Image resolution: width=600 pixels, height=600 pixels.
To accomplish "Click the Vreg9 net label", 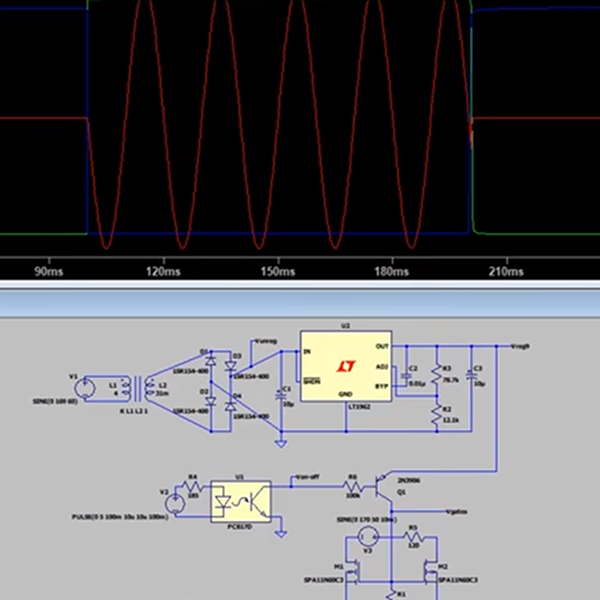I will (520, 346).
